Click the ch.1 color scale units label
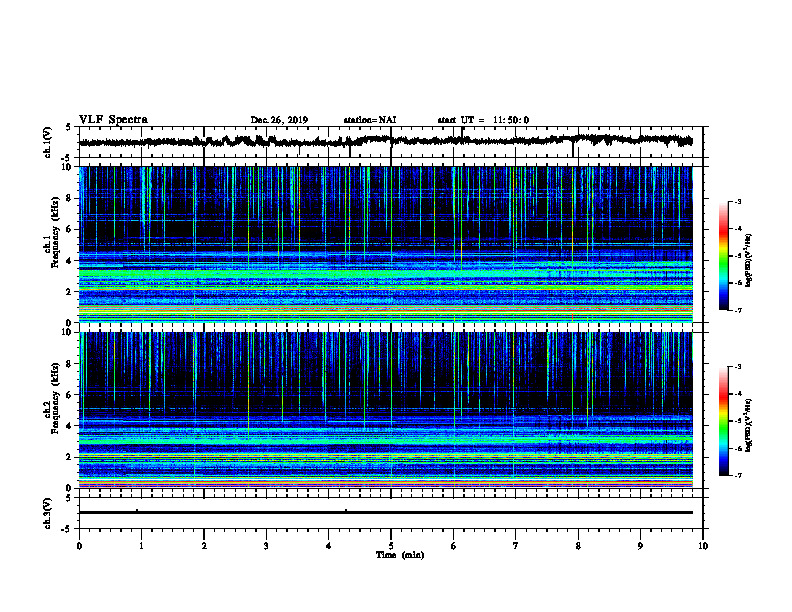The width and height of the screenshot is (792, 612). (x=749, y=260)
